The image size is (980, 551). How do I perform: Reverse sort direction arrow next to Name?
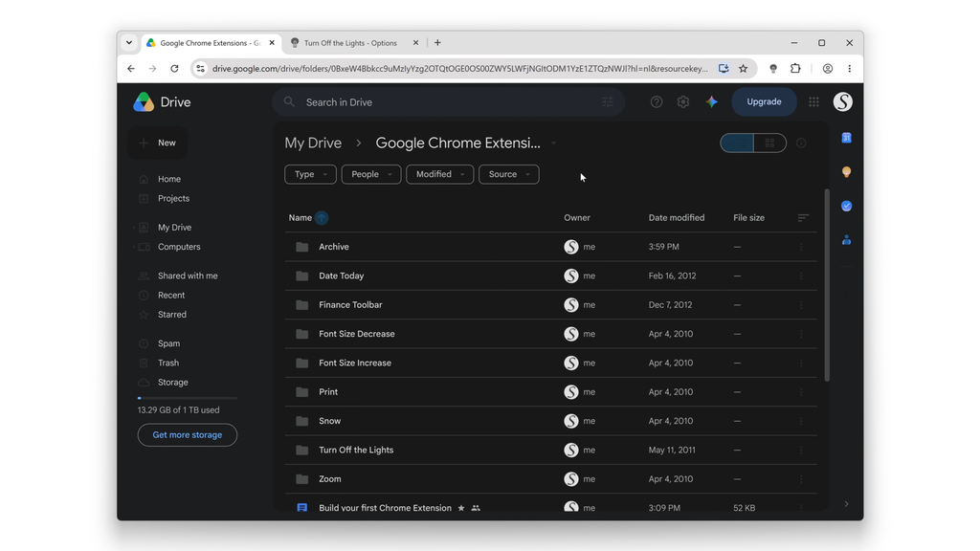[322, 217]
